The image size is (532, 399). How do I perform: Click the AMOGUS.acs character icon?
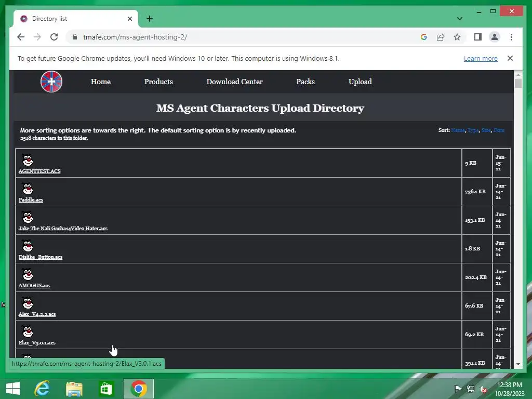[28, 274]
